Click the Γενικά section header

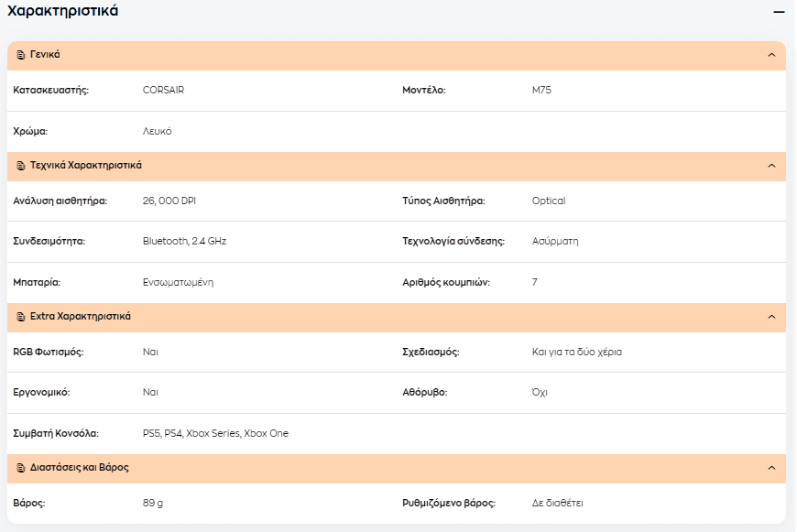pos(397,55)
